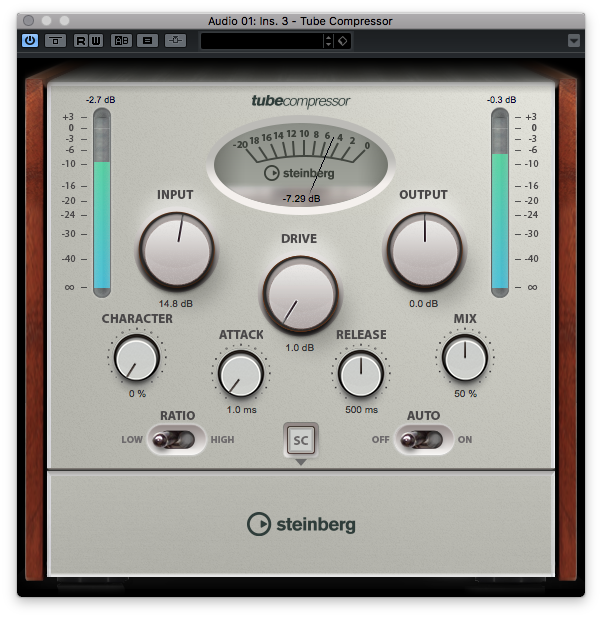
Task: Toggle the AUTO release switch
Action: point(424,439)
